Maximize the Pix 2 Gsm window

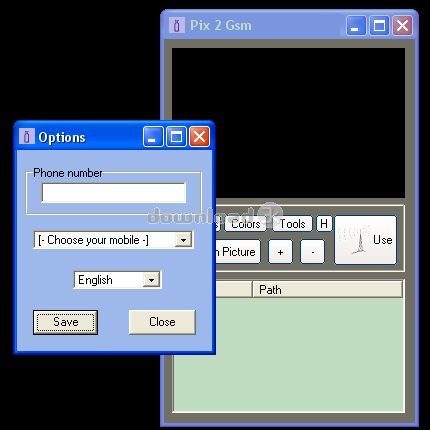pos(379,25)
